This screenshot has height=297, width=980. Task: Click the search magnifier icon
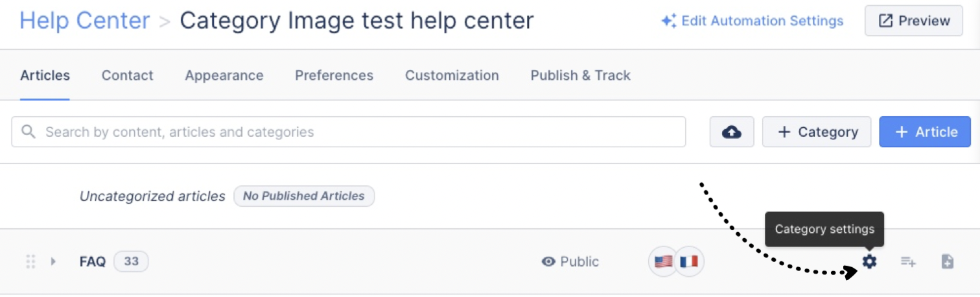coord(28,132)
